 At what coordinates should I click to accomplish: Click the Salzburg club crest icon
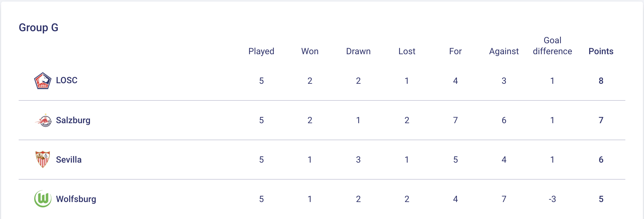[x=43, y=120]
